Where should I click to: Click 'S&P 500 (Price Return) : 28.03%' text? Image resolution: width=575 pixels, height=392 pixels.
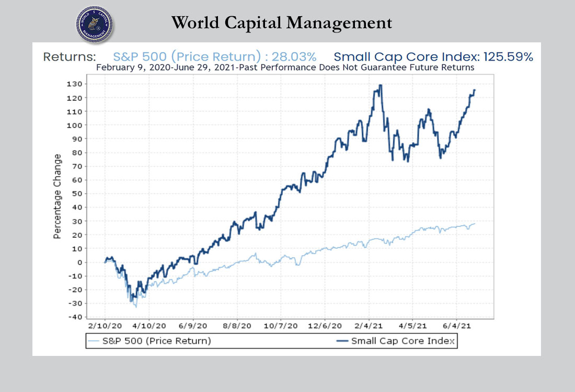click(x=214, y=57)
